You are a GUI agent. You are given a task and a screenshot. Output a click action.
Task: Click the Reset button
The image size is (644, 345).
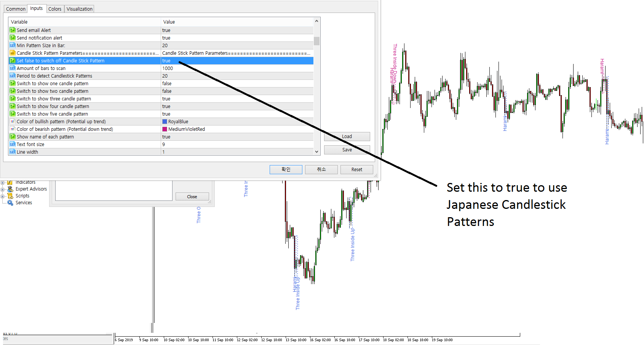click(x=356, y=169)
